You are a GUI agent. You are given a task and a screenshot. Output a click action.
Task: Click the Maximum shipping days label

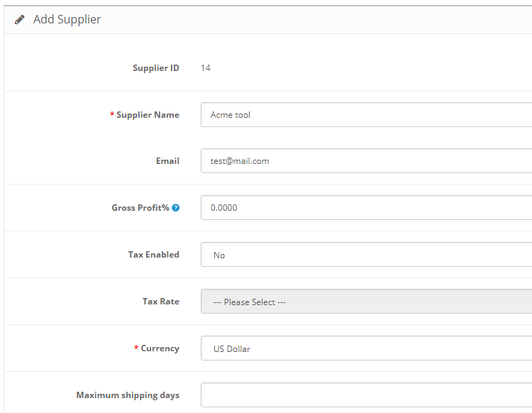128,395
